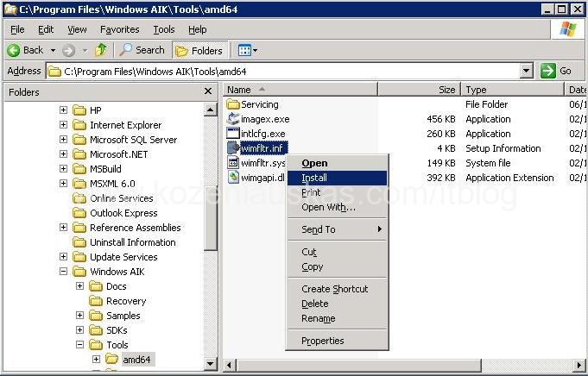
Task: Expand the MSBuild folder node
Action: [x=63, y=168]
